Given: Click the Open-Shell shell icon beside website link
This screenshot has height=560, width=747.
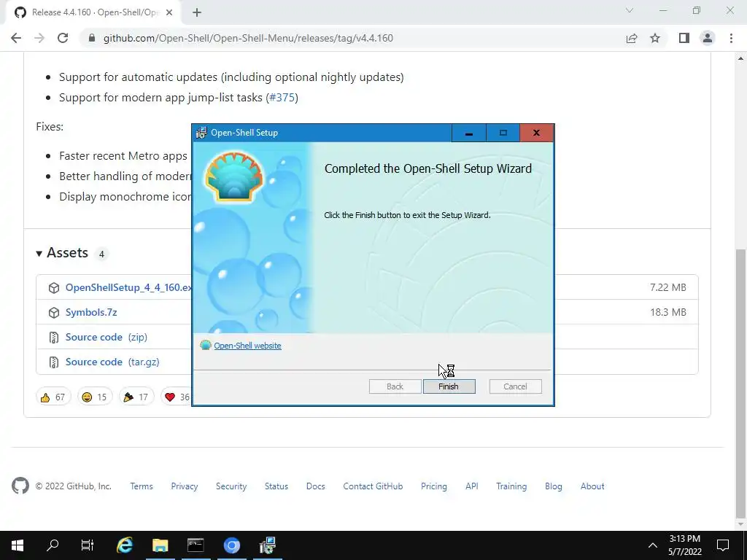Looking at the screenshot, I should pos(205,345).
